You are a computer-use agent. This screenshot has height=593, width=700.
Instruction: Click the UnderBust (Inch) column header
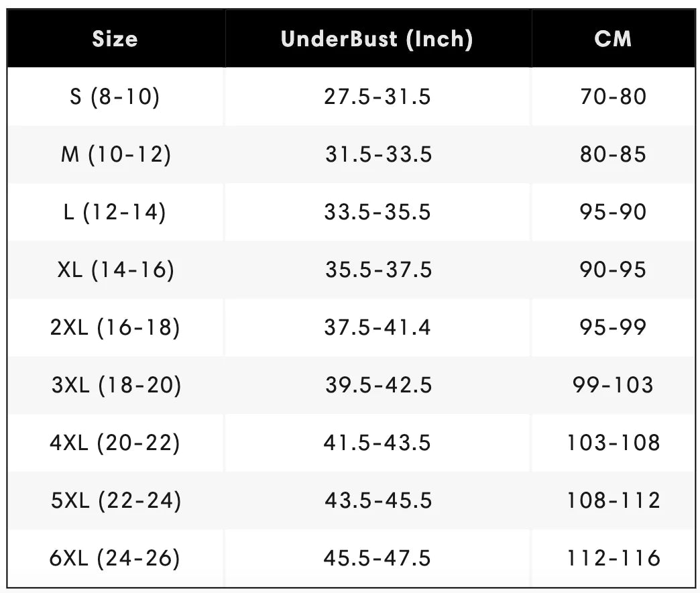[377, 40]
